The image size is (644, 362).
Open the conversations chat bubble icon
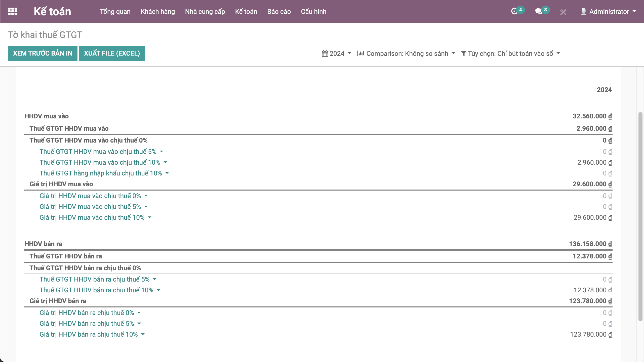[538, 11]
